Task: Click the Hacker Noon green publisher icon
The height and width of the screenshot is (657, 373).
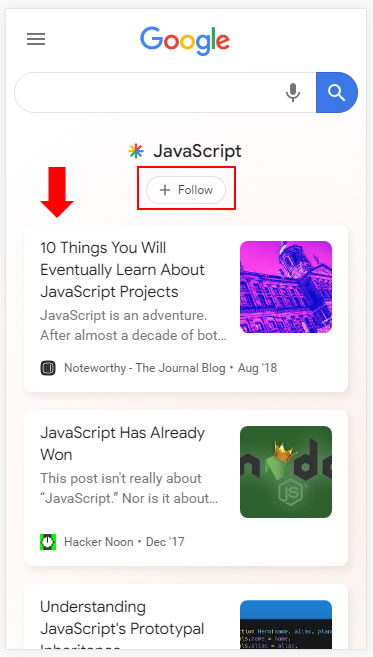Action: (x=48, y=542)
